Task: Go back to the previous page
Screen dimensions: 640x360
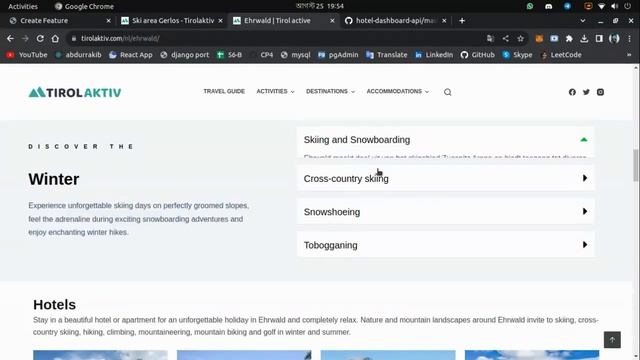Action: click(x=10, y=38)
